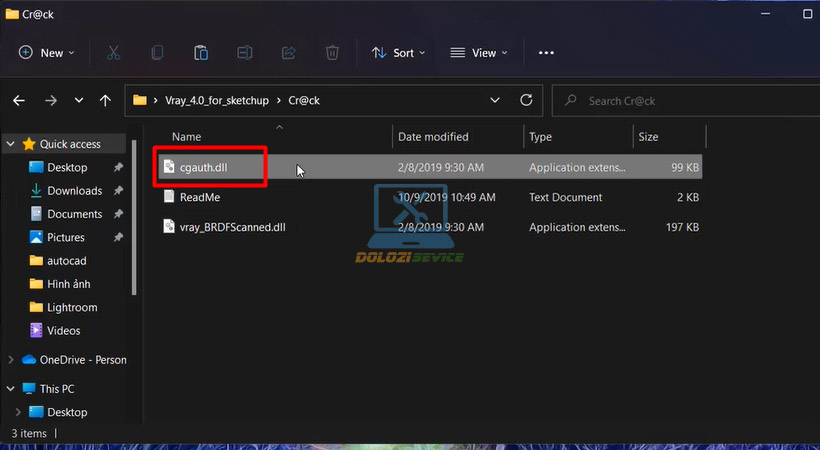Screen dimensions: 820x450
Task: Open the See more ellipsis menu
Action: click(546, 53)
